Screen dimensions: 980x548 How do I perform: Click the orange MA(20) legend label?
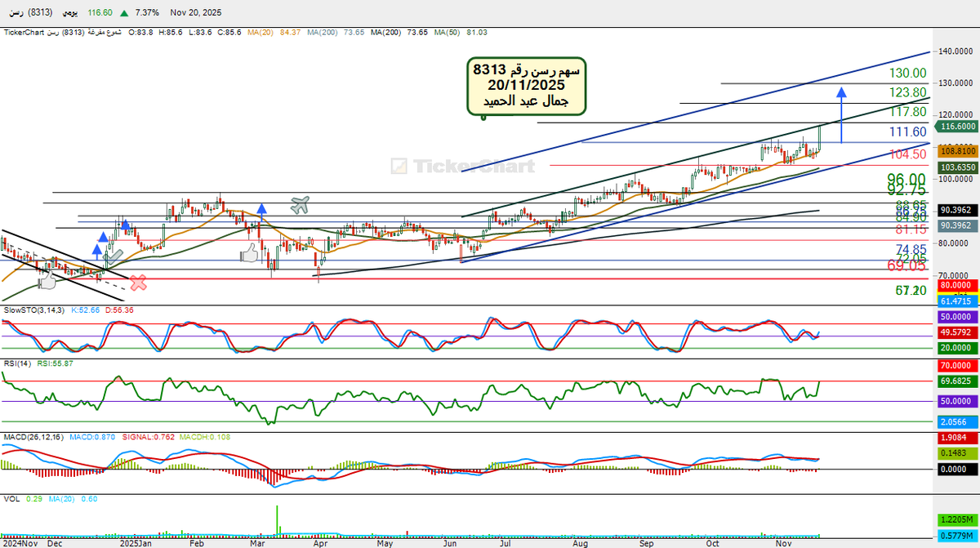261,32
